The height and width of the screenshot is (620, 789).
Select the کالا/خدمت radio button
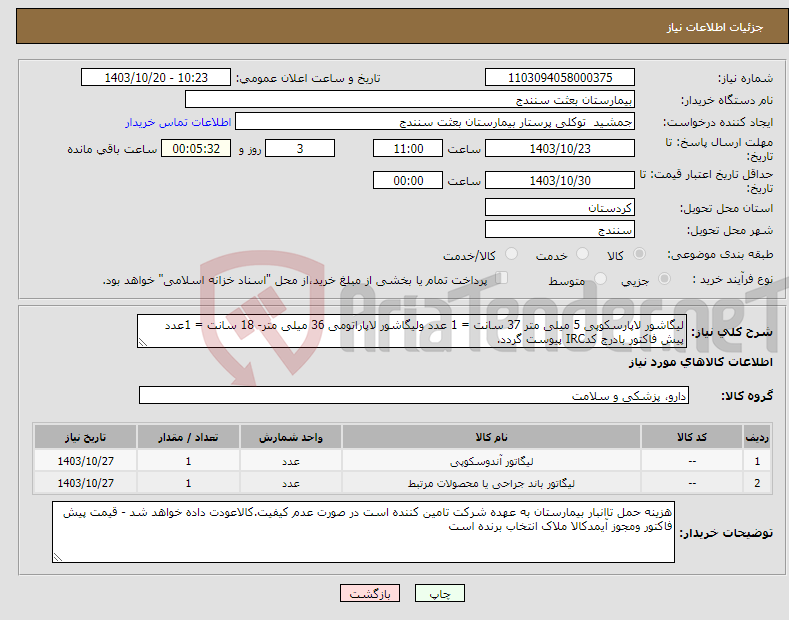click(511, 254)
